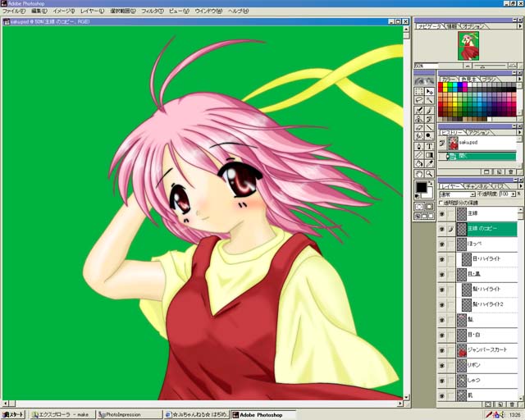The image size is (525, 420).
Task: Select the Blur tool
Action: [419, 136]
